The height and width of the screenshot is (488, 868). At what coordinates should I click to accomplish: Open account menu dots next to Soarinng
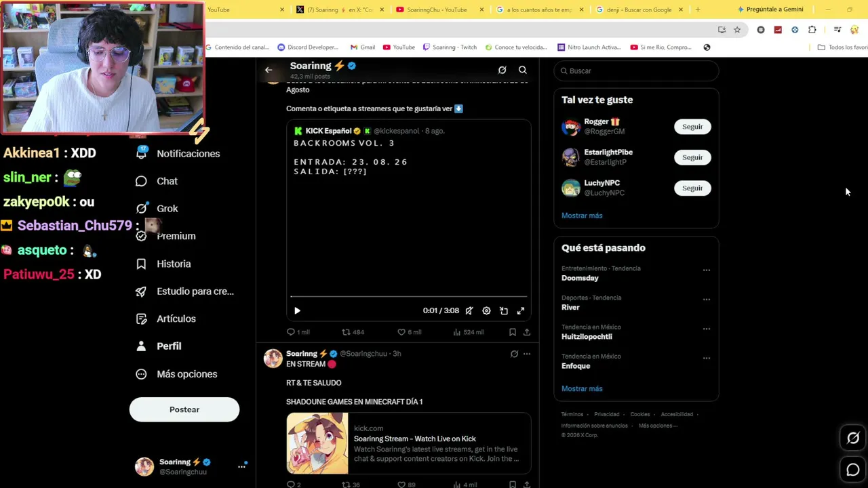click(x=241, y=466)
